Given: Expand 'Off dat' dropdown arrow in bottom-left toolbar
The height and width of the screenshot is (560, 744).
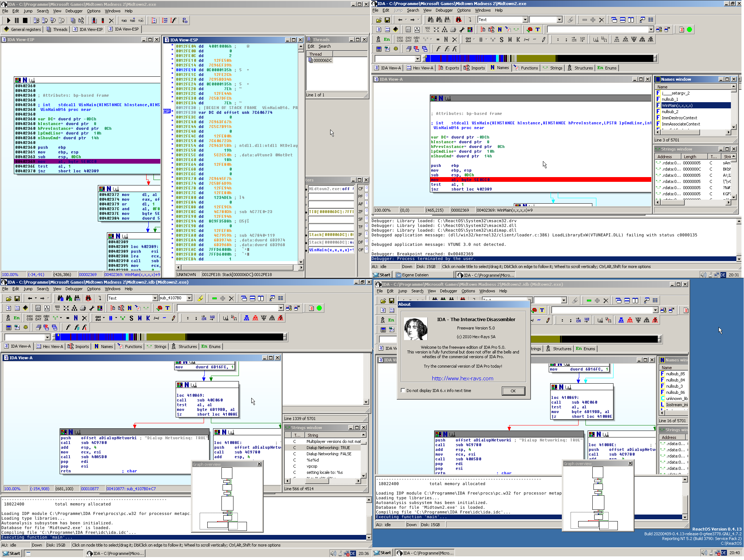Looking at the screenshot, I should [104, 318].
